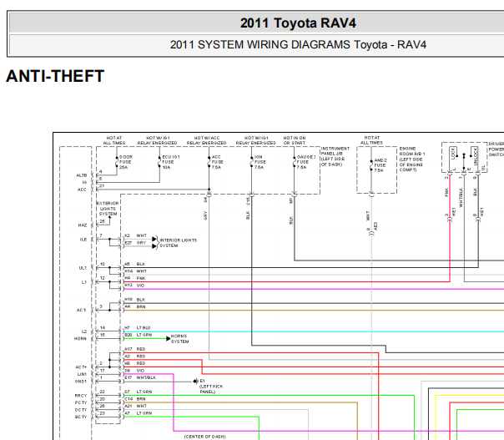Click the IGN FUSE 7.5A label
Viewport: 504px width, 440px height.
260,162
